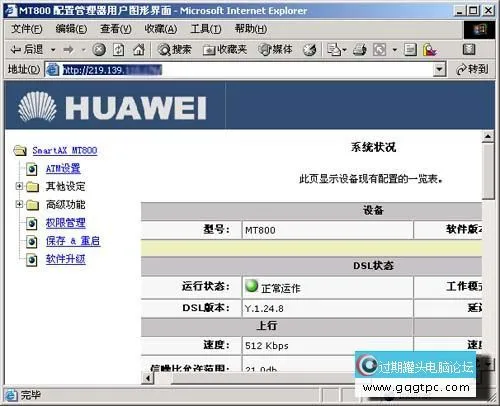The height and width of the screenshot is (406, 500).
Task: Click the Print toolbar icon
Action: point(360,50)
